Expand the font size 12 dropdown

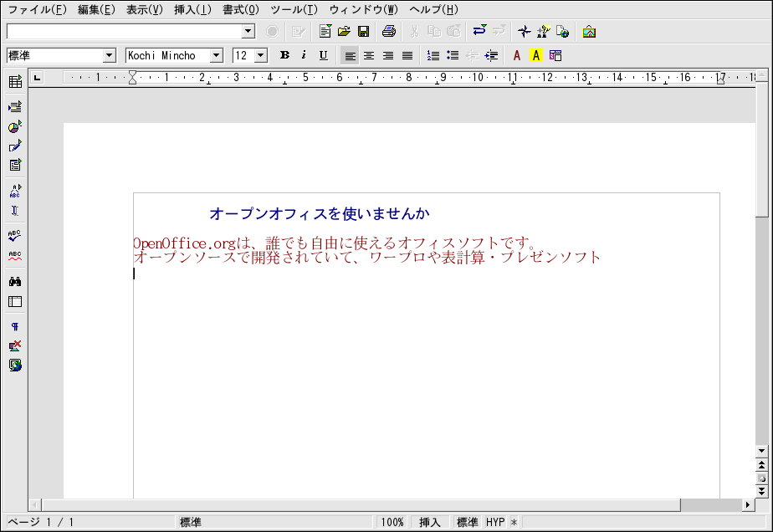pyautogui.click(x=260, y=55)
